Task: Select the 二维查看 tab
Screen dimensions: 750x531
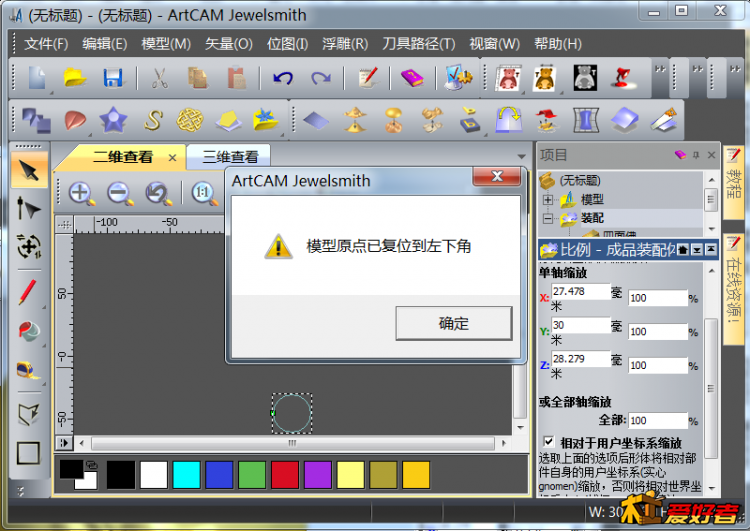Action: click(x=122, y=156)
